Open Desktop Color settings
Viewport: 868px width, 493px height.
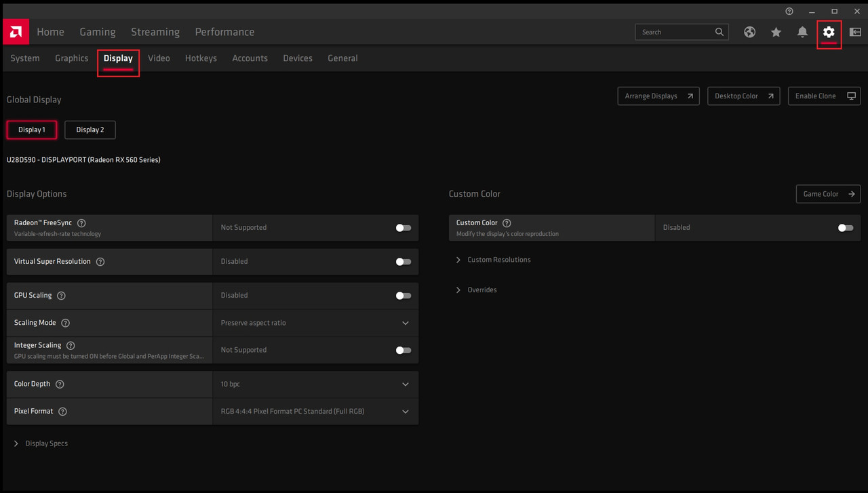coord(744,96)
